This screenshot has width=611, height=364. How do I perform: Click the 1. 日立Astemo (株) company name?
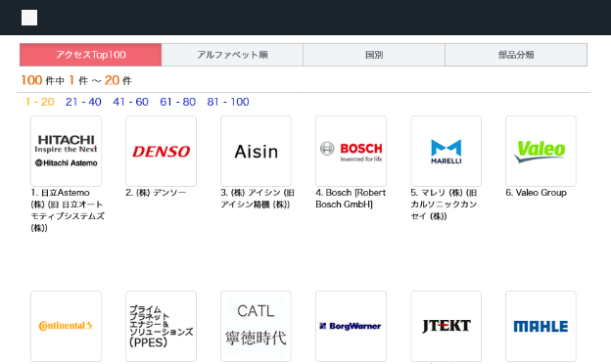pos(68,210)
